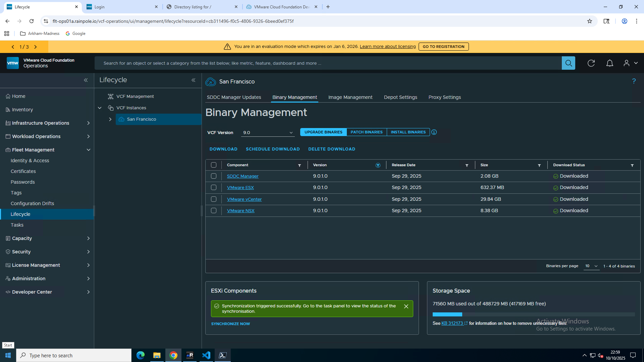Open the VCF Version dropdown
The image size is (644, 362).
tap(268, 132)
